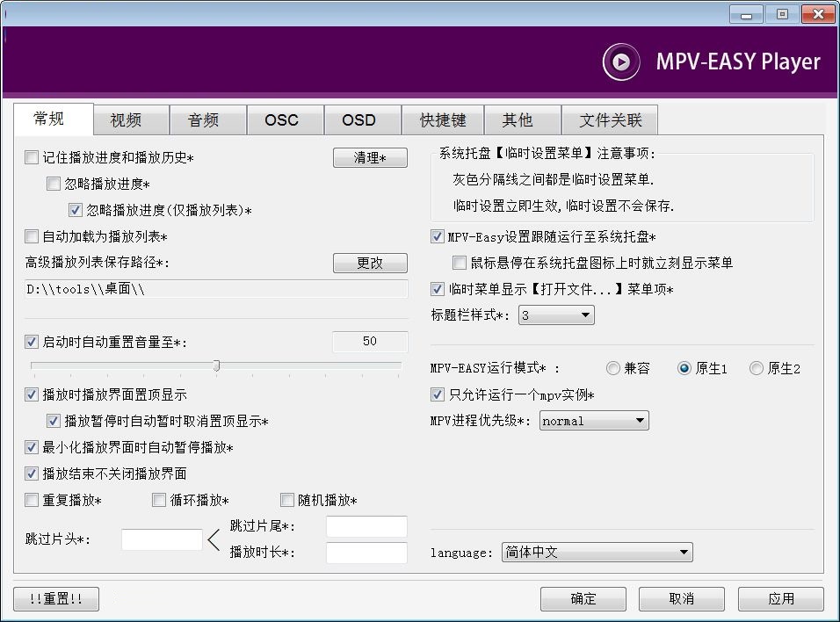Maximize the settings window

782,14
